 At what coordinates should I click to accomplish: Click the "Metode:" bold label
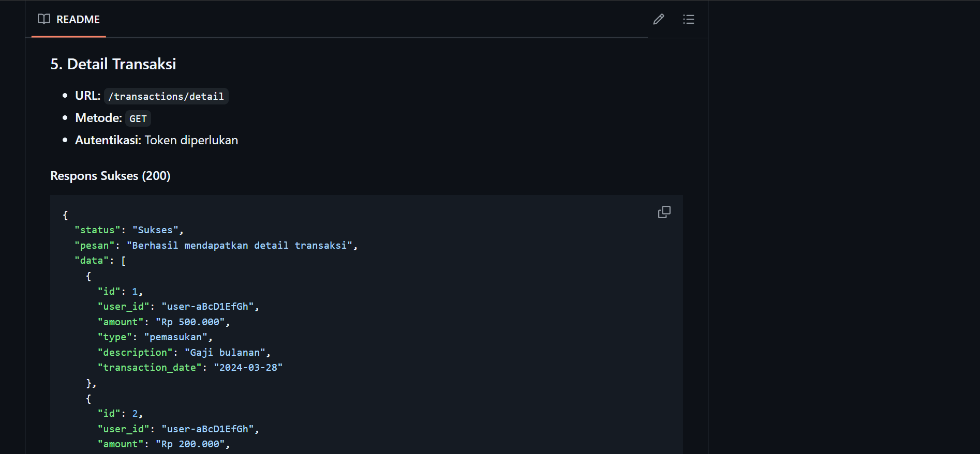(98, 118)
